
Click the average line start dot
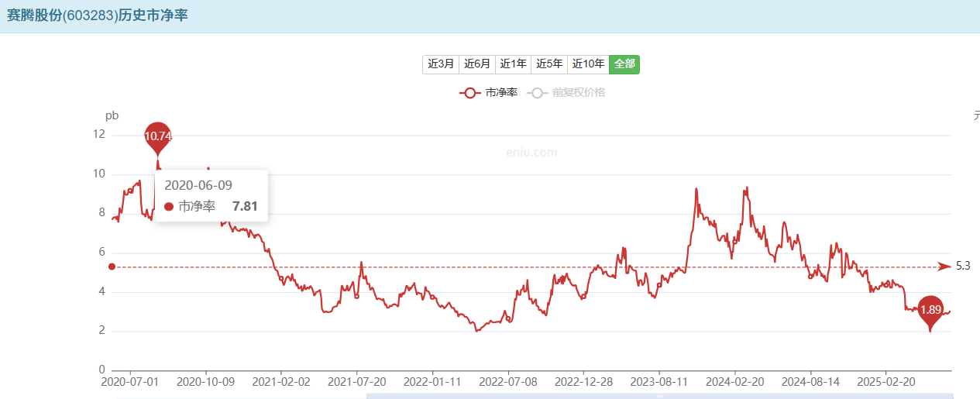(112, 267)
